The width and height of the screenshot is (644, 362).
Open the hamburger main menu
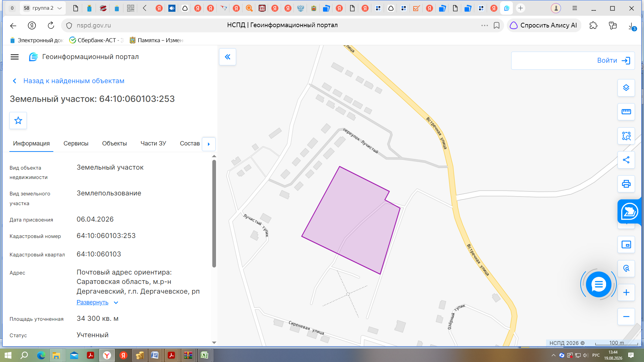[14, 57]
